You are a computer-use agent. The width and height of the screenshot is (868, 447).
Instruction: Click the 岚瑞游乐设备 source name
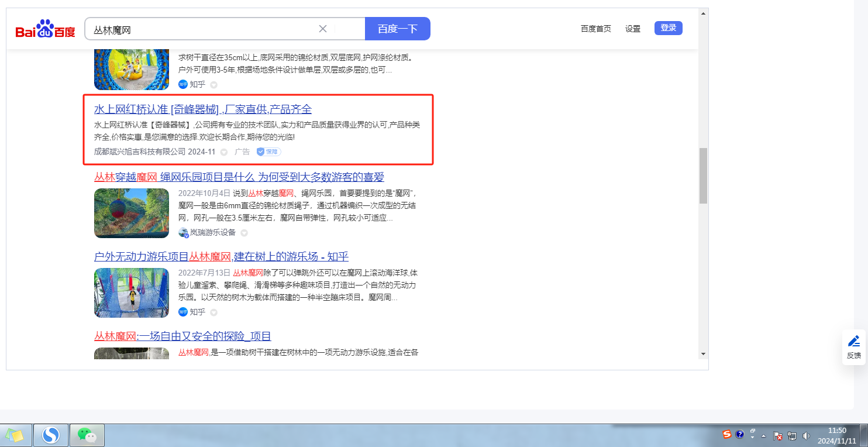(213, 232)
